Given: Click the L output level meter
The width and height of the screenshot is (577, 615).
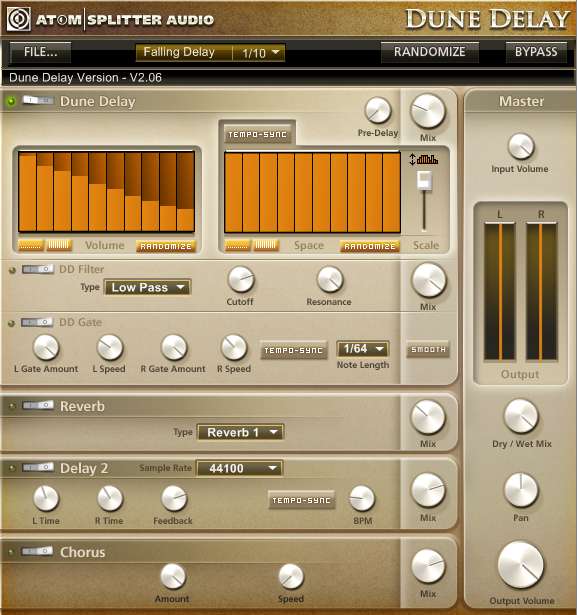Looking at the screenshot, I should tap(500, 292).
